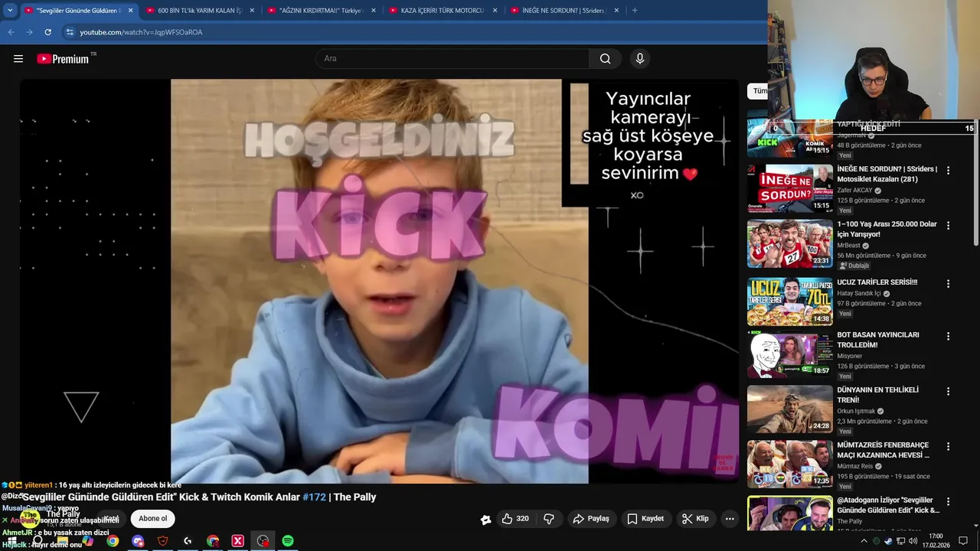Screen dimensions: 980x551
Task: Click the youtube.com address bar URL
Action: (x=141, y=32)
